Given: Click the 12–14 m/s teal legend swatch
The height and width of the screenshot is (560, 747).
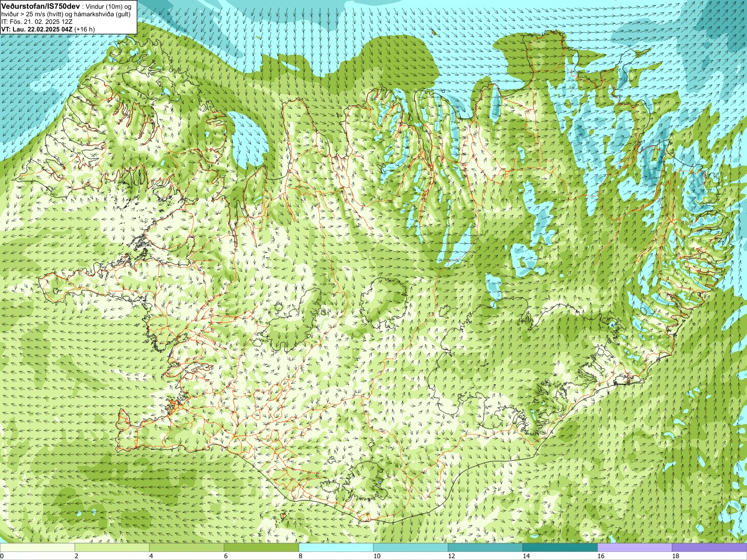Looking at the screenshot, I should [486, 548].
